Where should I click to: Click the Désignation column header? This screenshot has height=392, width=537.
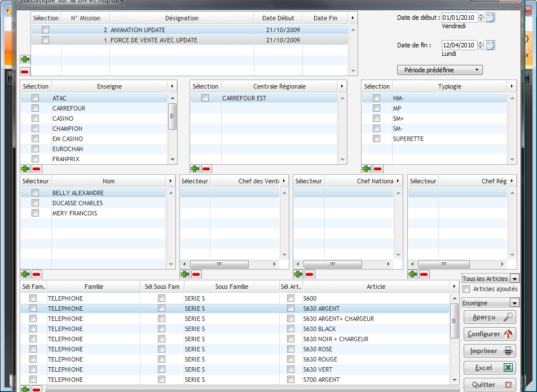182,18
